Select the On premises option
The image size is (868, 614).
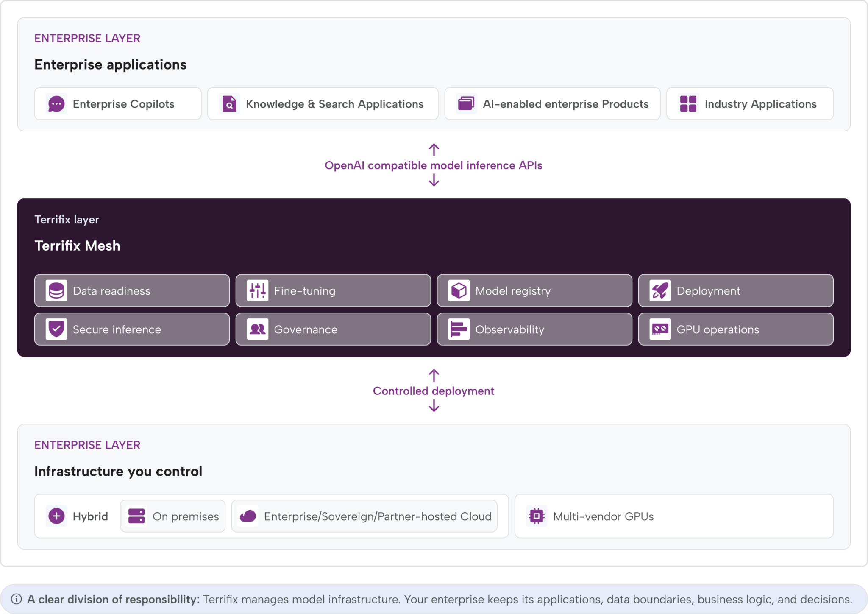172,516
